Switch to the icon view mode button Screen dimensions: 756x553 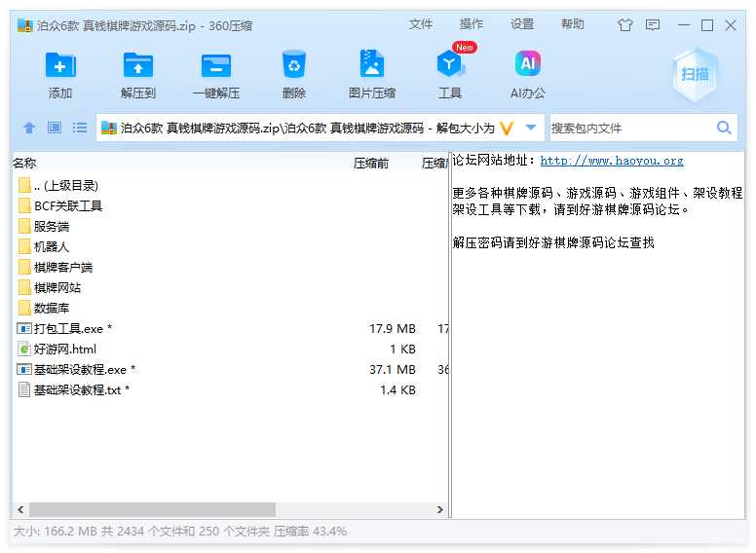pyautogui.click(x=55, y=128)
